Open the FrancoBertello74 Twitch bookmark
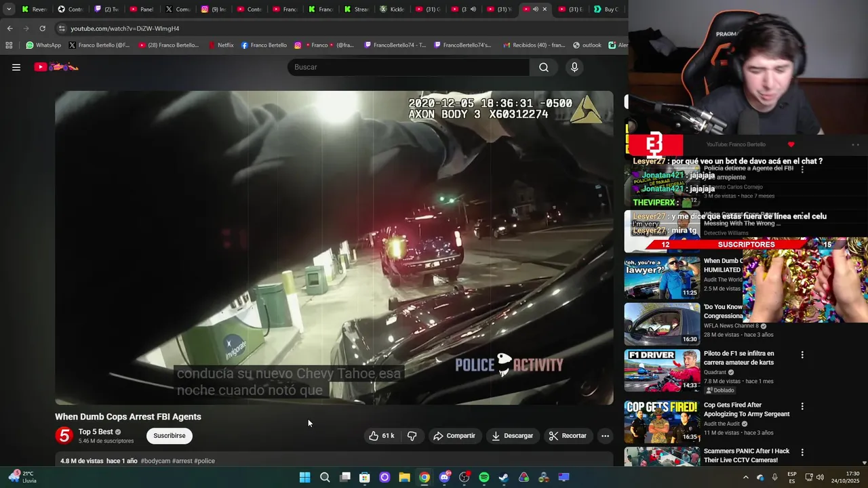Viewport: 868px width, 488px height. (x=395, y=45)
